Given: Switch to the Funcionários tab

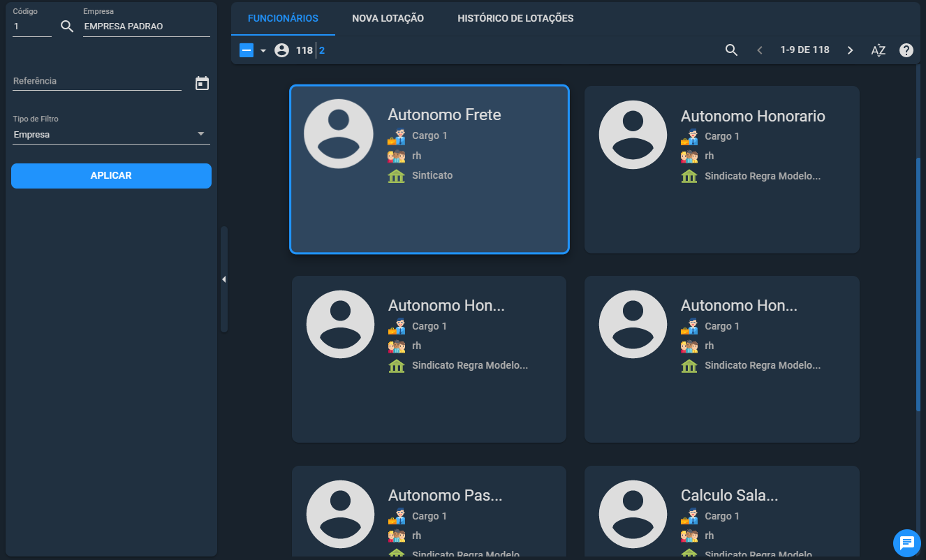Looking at the screenshot, I should tap(283, 18).
